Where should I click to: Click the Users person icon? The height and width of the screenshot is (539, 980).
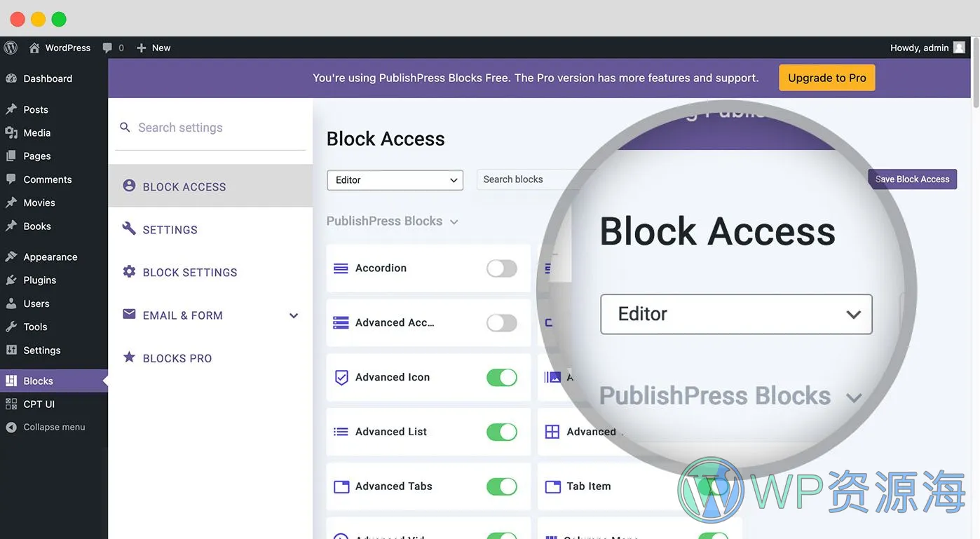tap(11, 303)
